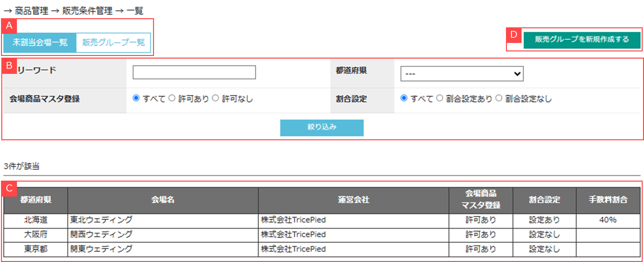Open the 販売グループ一覧 tab
Viewport: 644px width, 262px height.
[x=113, y=43]
